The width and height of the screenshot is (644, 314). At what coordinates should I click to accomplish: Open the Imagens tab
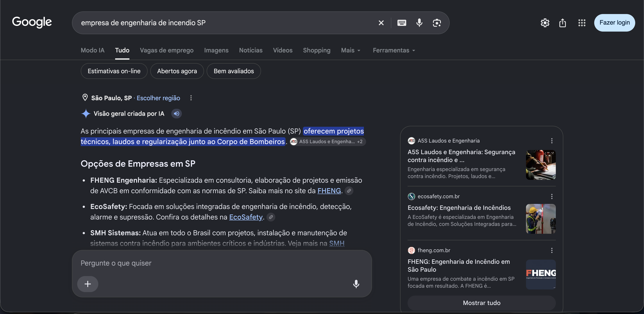216,50
